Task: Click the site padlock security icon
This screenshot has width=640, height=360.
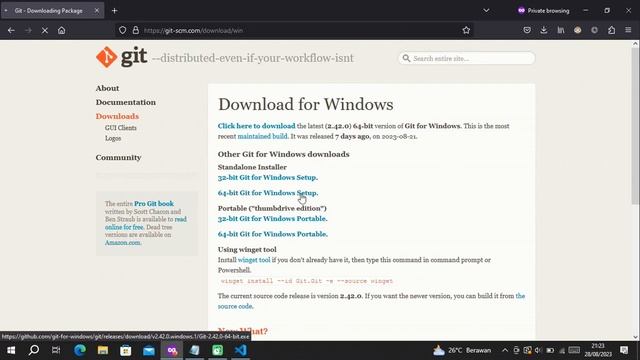Action: coord(136,30)
